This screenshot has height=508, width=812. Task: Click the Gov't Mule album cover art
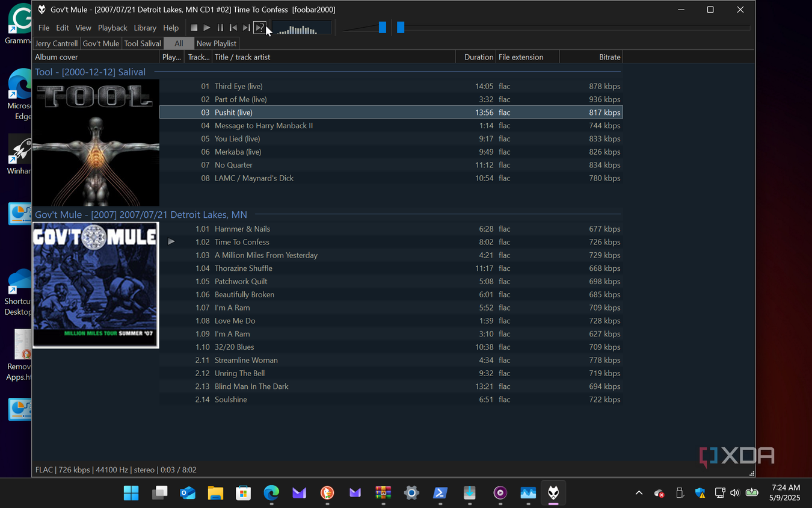coord(96,285)
